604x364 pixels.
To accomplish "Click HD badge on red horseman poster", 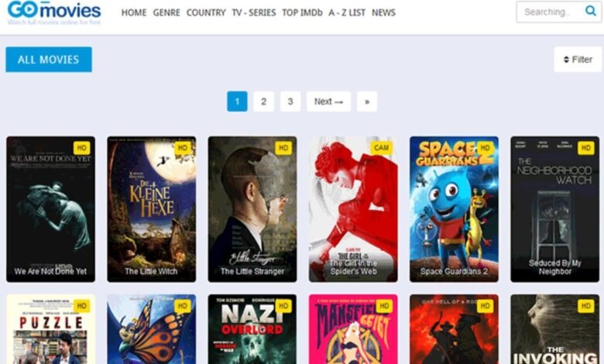I will 486,306.
